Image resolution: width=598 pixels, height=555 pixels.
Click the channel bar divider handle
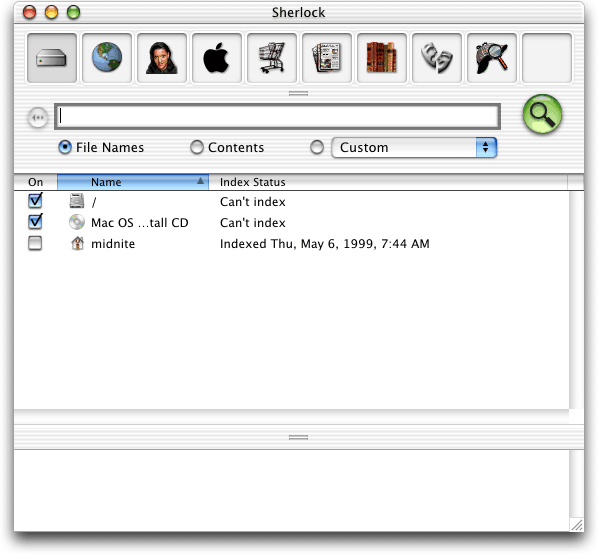click(298, 93)
